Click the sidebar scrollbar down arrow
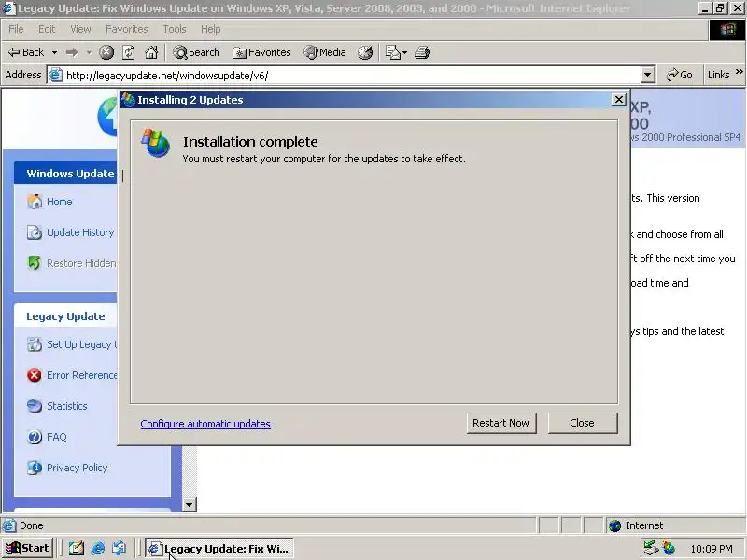The height and width of the screenshot is (560, 747). pos(190,505)
